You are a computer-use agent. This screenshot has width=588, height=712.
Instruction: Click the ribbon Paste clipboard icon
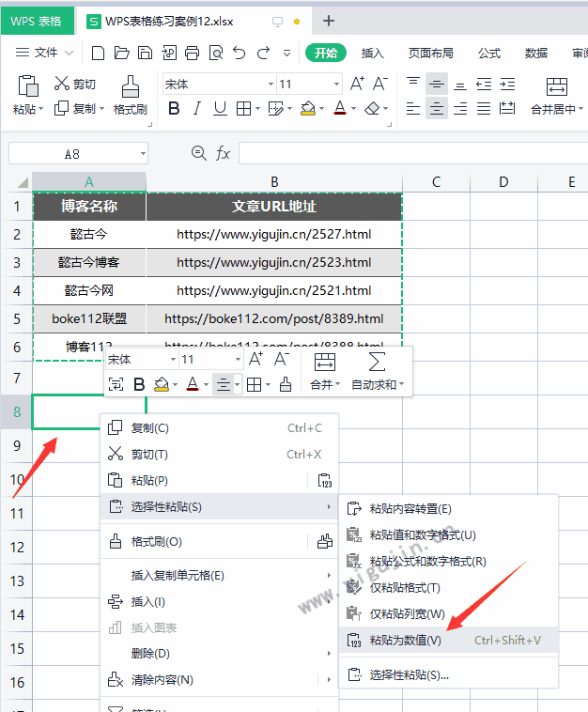pos(27,85)
